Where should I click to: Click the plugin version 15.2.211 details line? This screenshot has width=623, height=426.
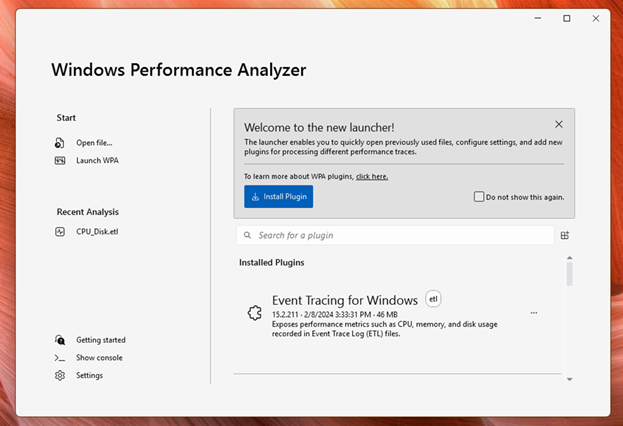335,315
